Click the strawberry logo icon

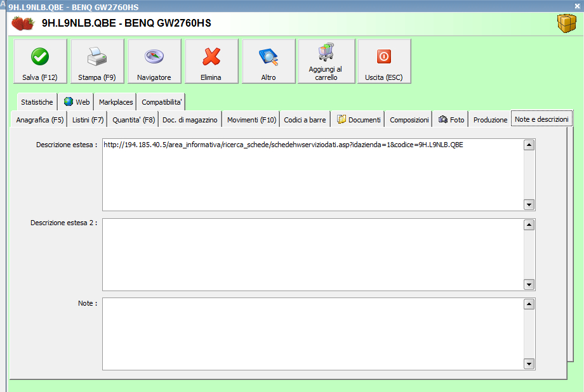[x=23, y=23]
